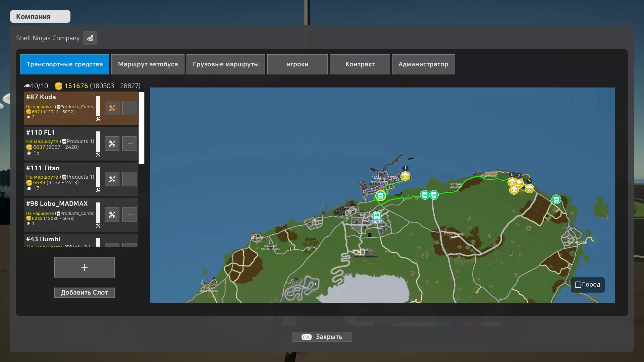This screenshot has height=362, width=644.
Task: Click easternmost teal bus stop marker
Action: click(556, 200)
